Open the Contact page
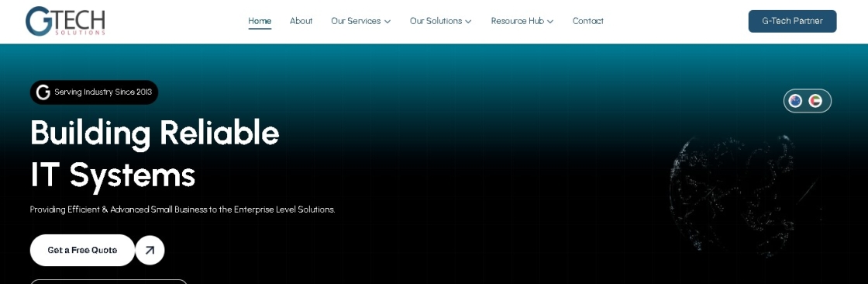The width and height of the screenshot is (868, 284). tap(588, 21)
